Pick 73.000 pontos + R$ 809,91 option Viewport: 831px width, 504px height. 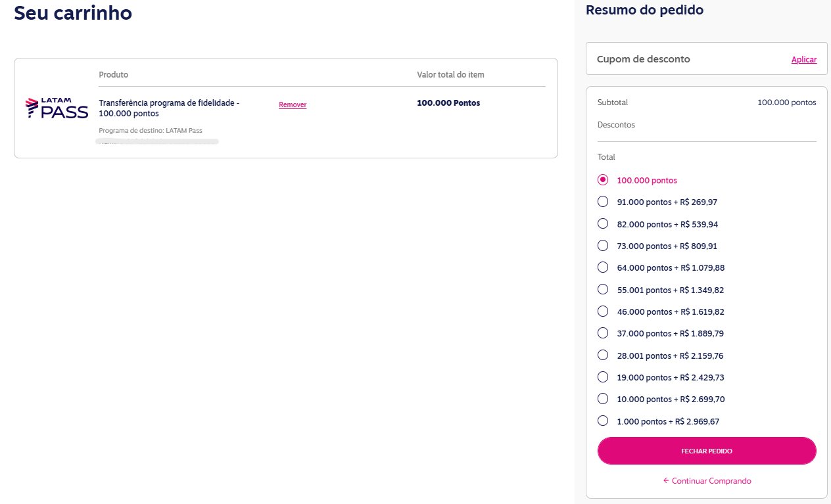pyautogui.click(x=603, y=246)
